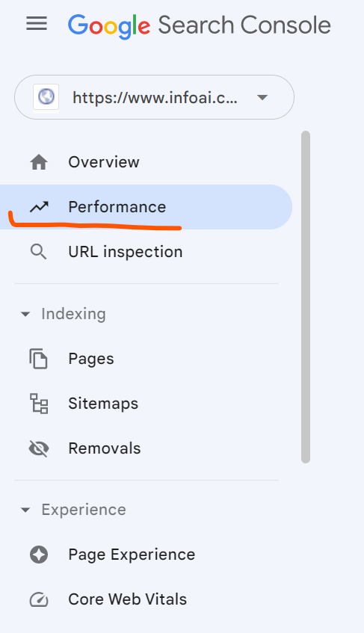
Task: Click the Sitemaps tree icon
Action: 39,404
